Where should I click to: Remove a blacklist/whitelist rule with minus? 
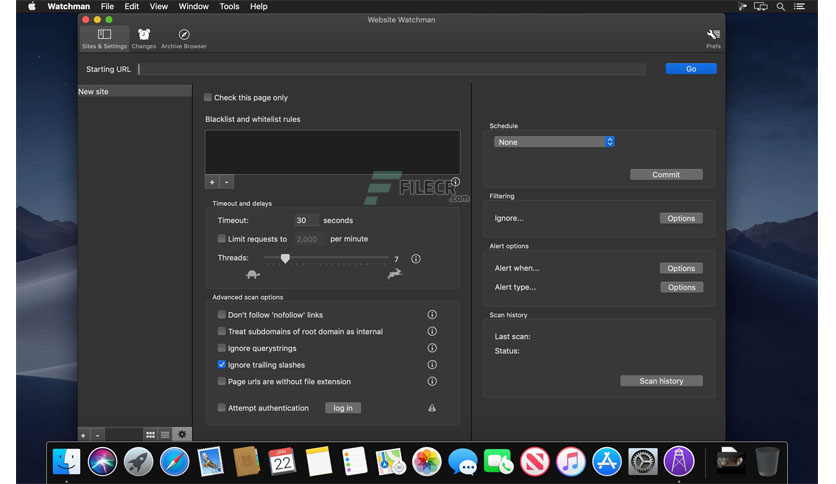227,182
